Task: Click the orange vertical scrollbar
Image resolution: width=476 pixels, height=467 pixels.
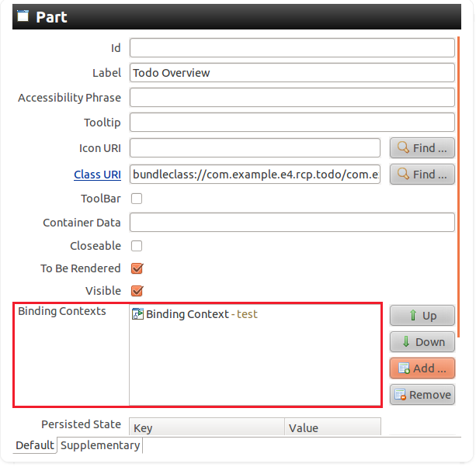Action: click(458, 187)
